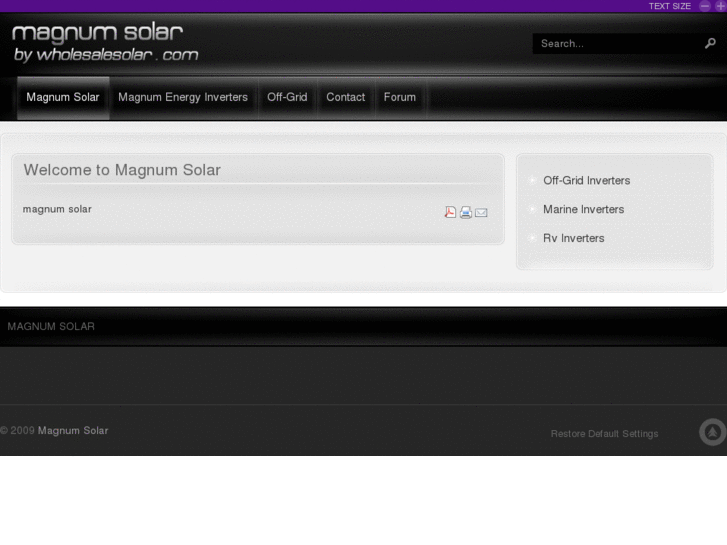Click the search magnifier icon
Viewport: 727px width, 545px height.
(710, 43)
